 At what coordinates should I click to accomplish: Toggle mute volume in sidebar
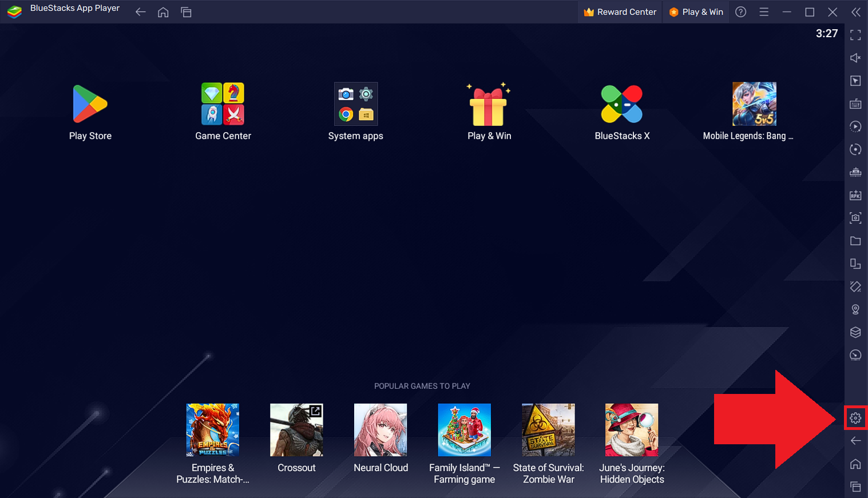pyautogui.click(x=855, y=58)
